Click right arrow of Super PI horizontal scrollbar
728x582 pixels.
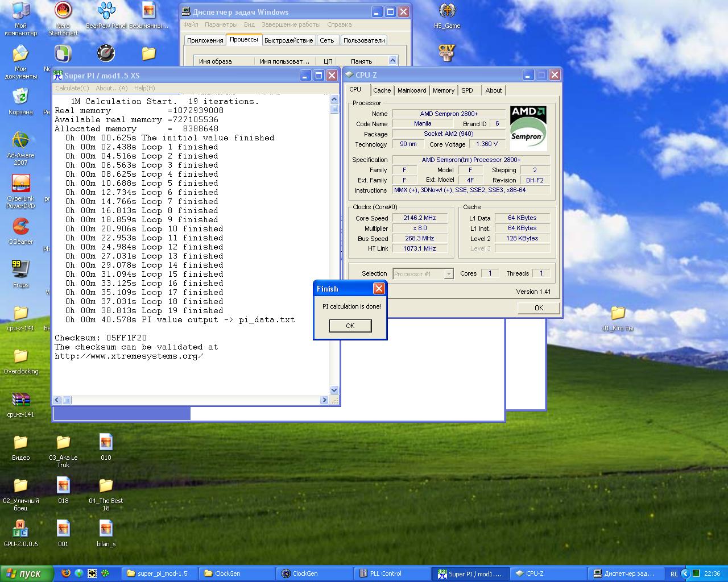(x=324, y=400)
